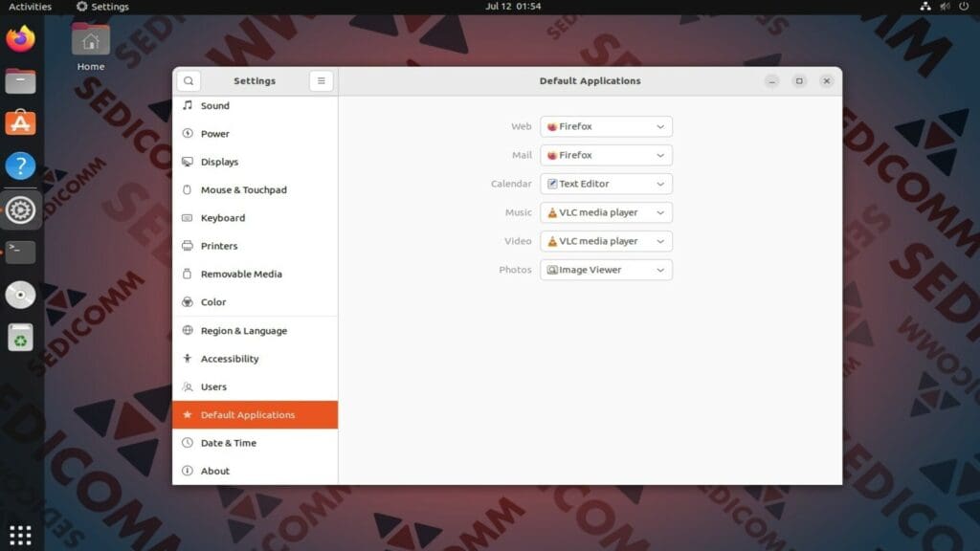Open the Photos default app dropdown
This screenshot has width=980, height=551.
[606, 270]
